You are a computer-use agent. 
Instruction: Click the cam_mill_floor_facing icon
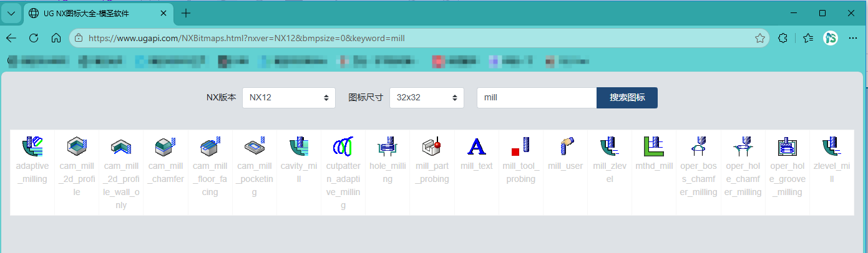(x=210, y=146)
